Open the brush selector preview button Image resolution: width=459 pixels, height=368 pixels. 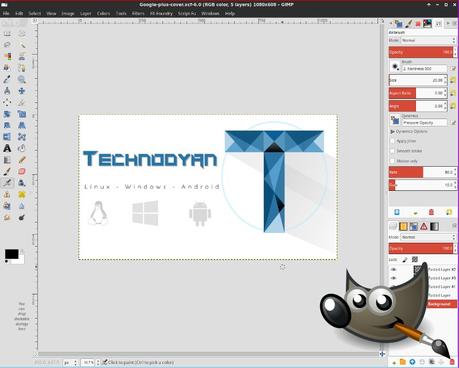click(395, 66)
